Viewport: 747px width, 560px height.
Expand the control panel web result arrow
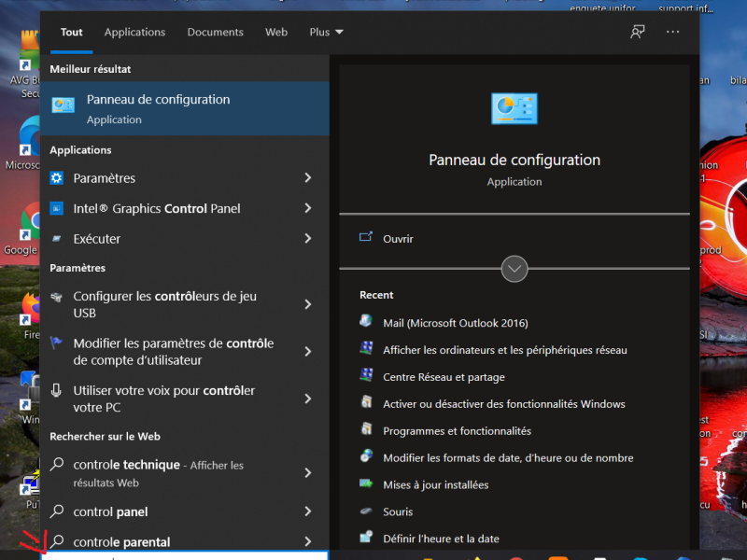point(308,511)
